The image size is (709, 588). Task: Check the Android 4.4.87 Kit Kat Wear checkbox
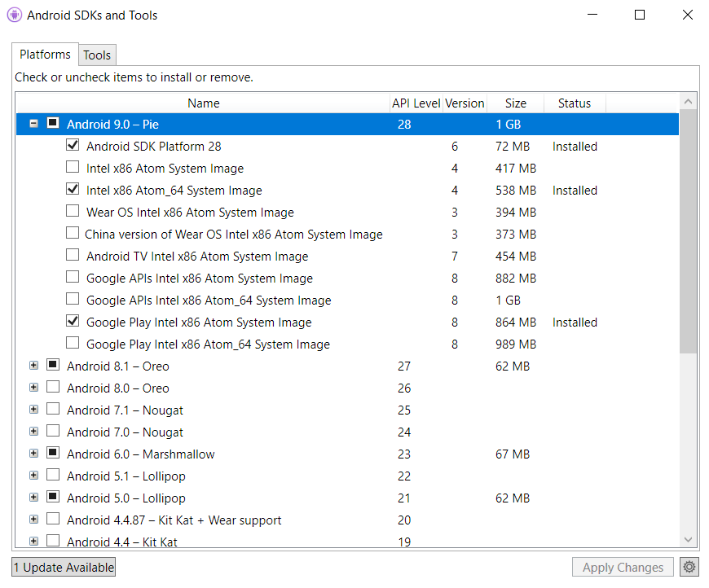pos(53,519)
